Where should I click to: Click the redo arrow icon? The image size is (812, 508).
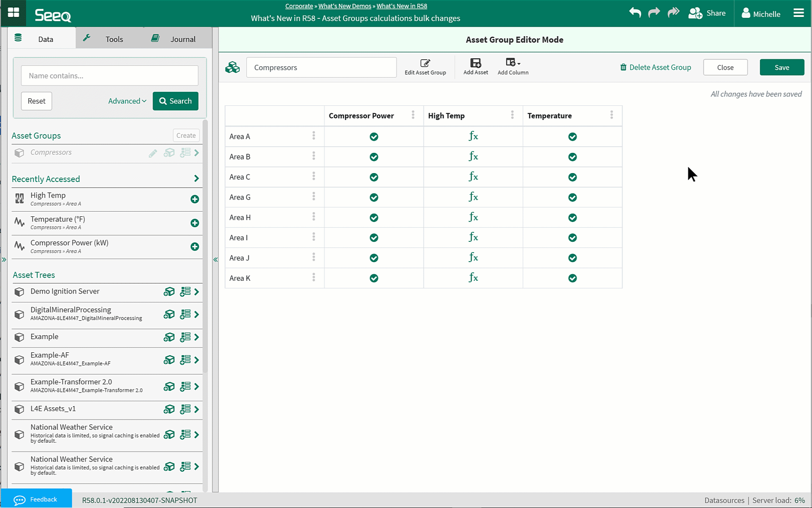pos(654,13)
